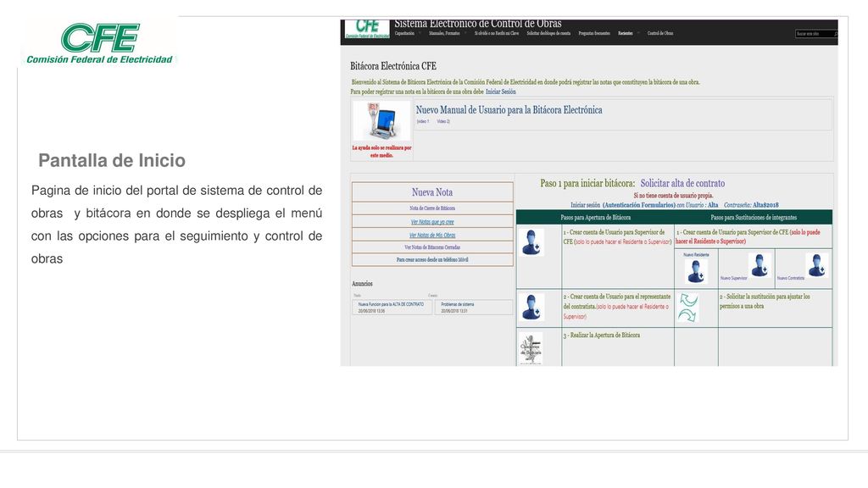Click the green substitution arrows icon
Screen dimensions: 868x488
coord(687,308)
